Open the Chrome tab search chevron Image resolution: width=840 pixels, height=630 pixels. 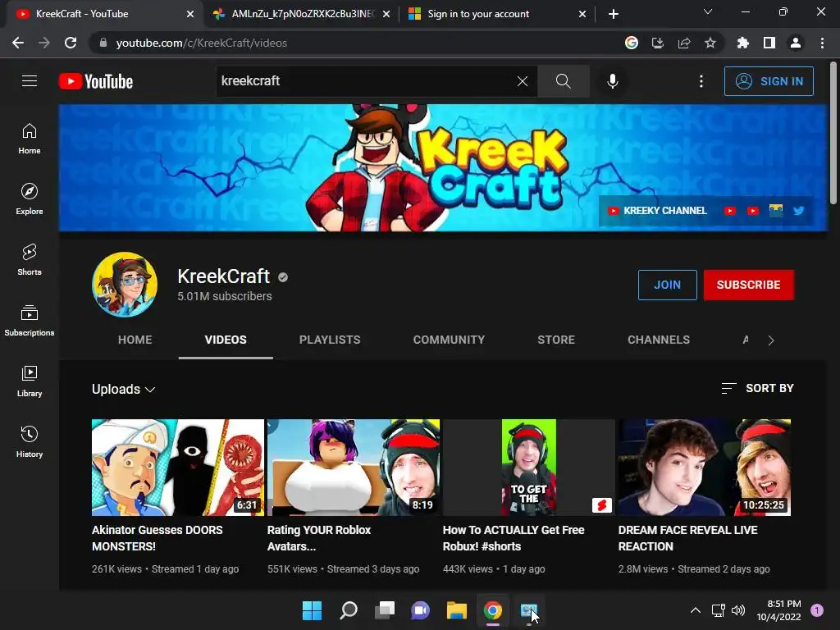(x=708, y=11)
